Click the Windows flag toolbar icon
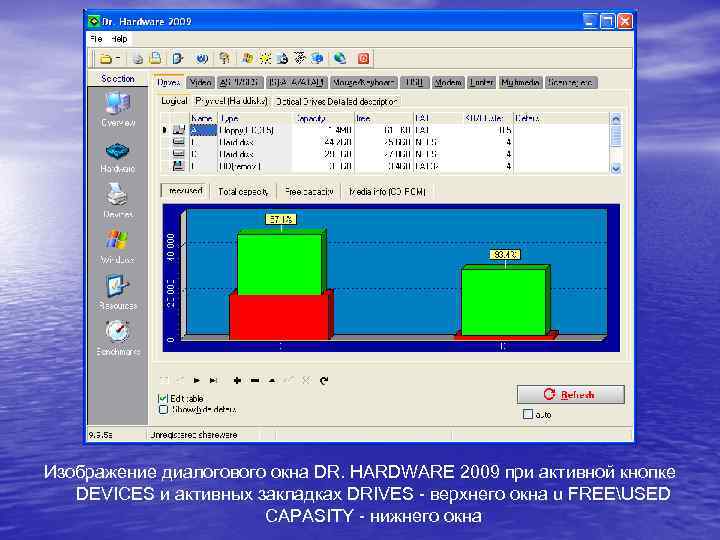The height and width of the screenshot is (540, 720). 248,58
